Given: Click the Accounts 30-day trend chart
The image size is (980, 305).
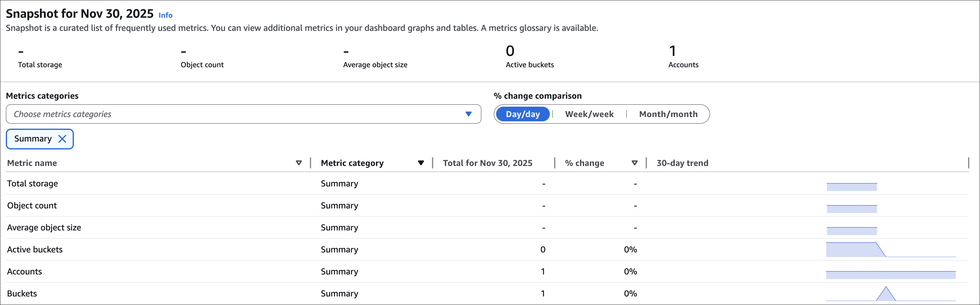Looking at the screenshot, I should coord(890,274).
